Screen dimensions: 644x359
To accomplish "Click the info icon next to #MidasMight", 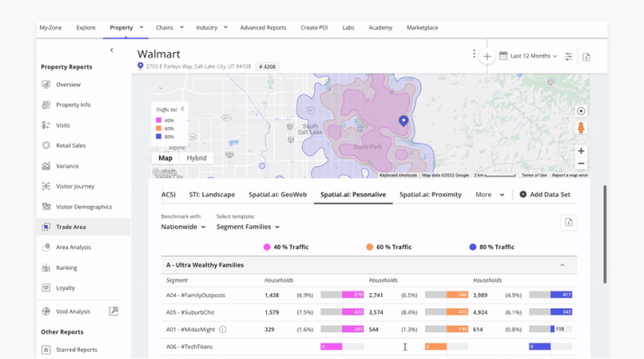I will (223, 329).
